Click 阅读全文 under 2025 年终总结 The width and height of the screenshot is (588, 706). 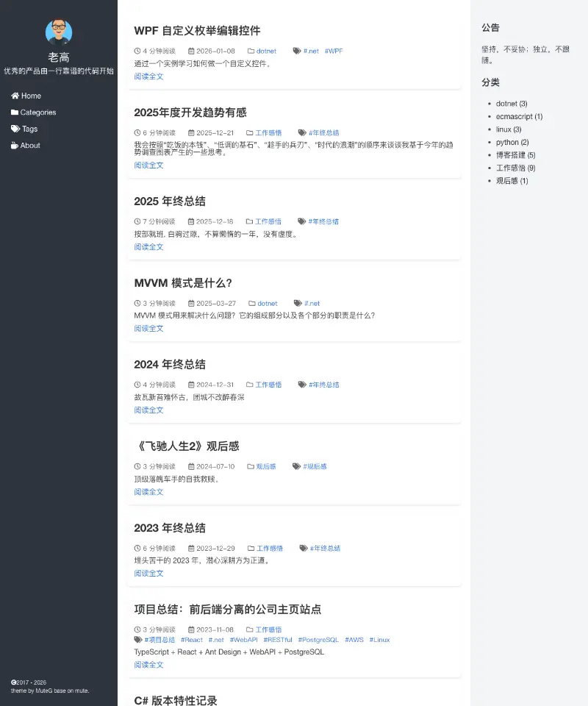tap(148, 247)
